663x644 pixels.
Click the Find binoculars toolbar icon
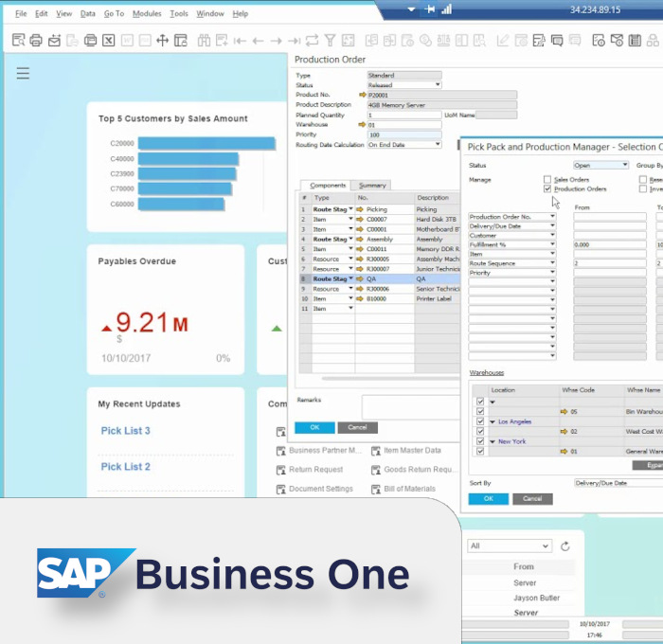coord(204,41)
